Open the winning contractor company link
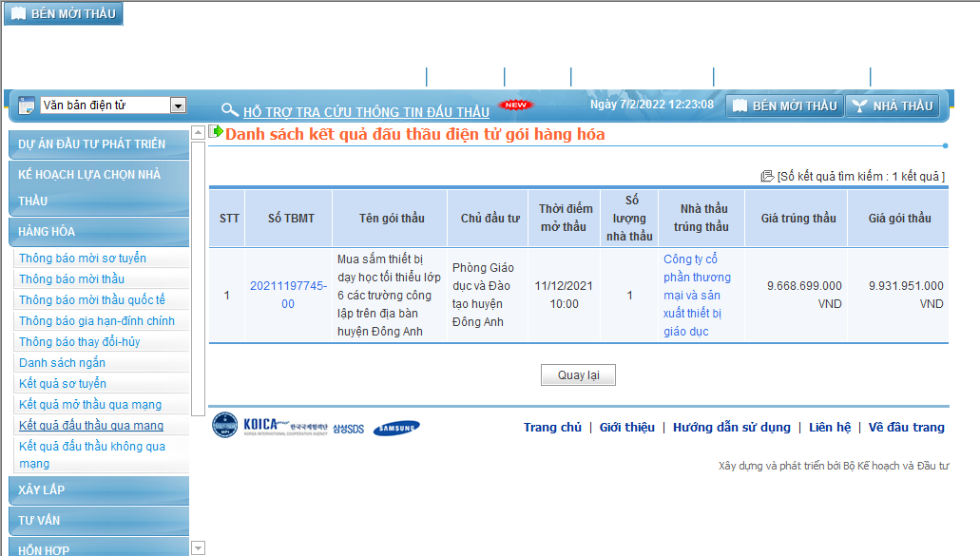This screenshot has width=980, height=556. [x=699, y=296]
